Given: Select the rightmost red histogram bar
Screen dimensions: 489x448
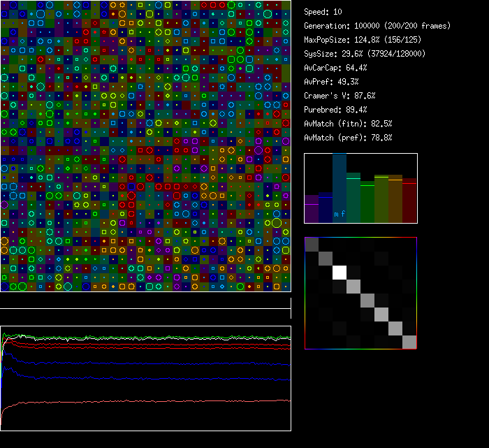Looking at the screenshot, I should tap(409, 201).
